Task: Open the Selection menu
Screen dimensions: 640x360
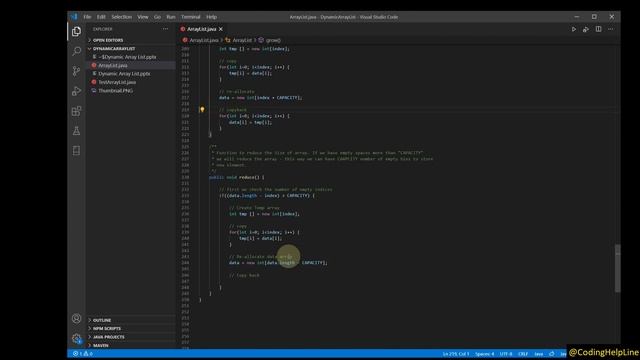Action: 122,17
